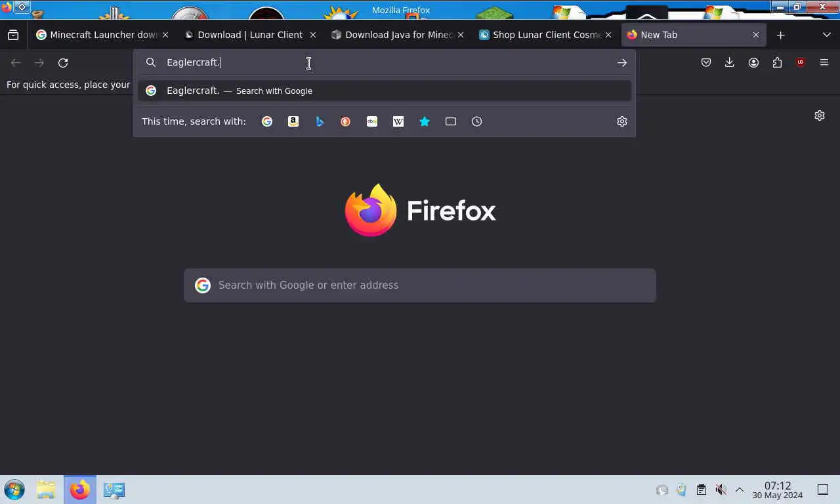Search this time with Wikipedia
Screen dimensions: 840x504
[398, 121]
